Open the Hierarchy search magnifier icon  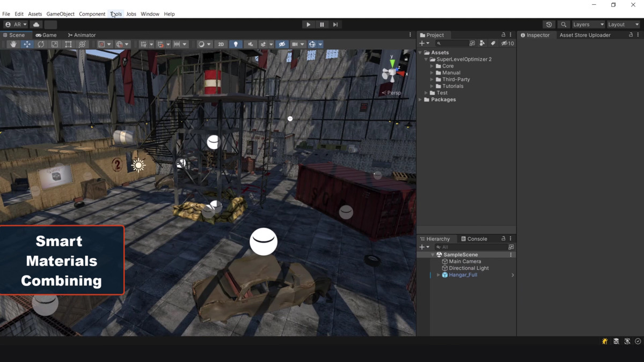point(438,247)
